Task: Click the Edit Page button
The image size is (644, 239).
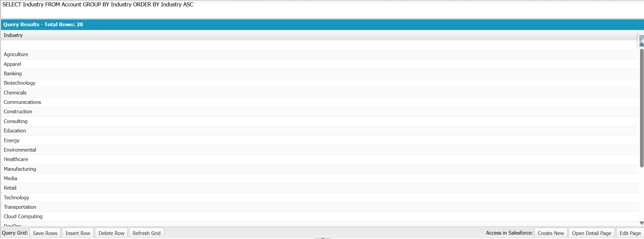Action: pos(630,233)
